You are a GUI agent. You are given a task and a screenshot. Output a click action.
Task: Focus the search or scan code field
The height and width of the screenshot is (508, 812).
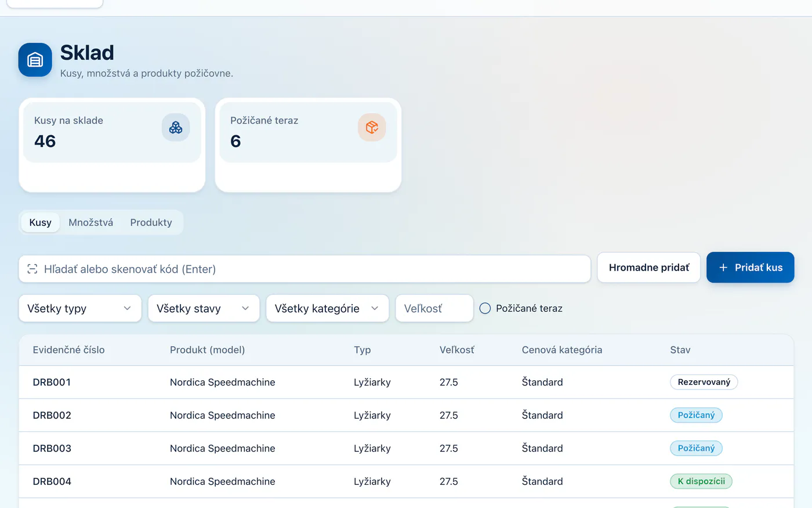tap(304, 269)
